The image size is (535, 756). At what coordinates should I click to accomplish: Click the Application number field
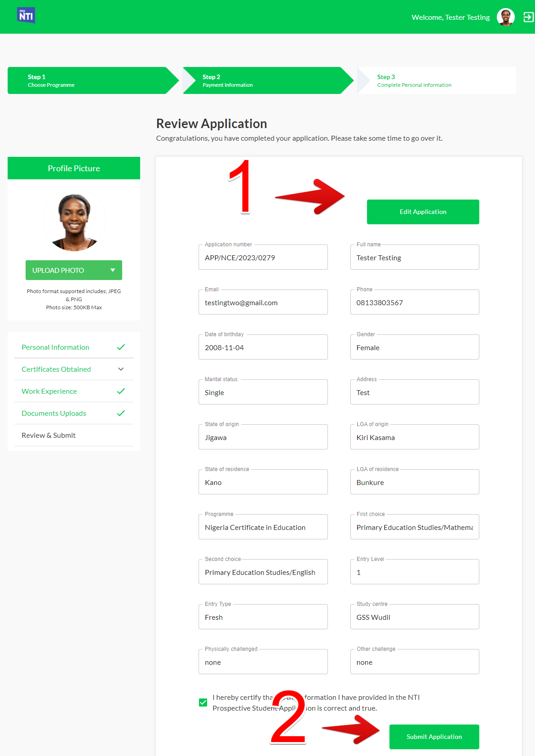click(x=263, y=258)
